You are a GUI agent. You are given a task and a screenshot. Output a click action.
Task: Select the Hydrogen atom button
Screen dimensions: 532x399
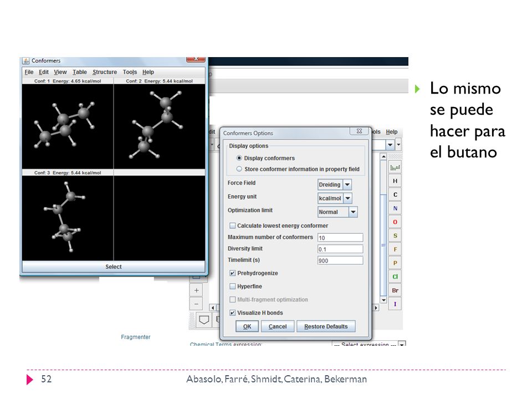(x=395, y=181)
